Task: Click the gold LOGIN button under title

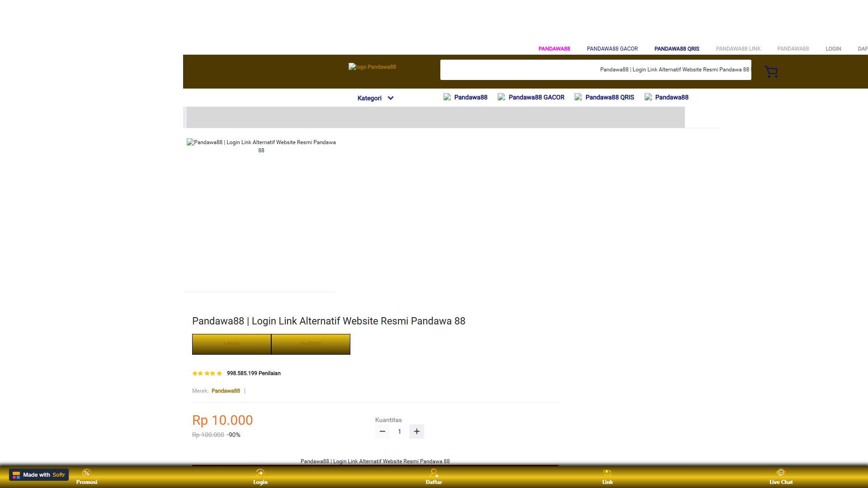Action: click(x=231, y=344)
